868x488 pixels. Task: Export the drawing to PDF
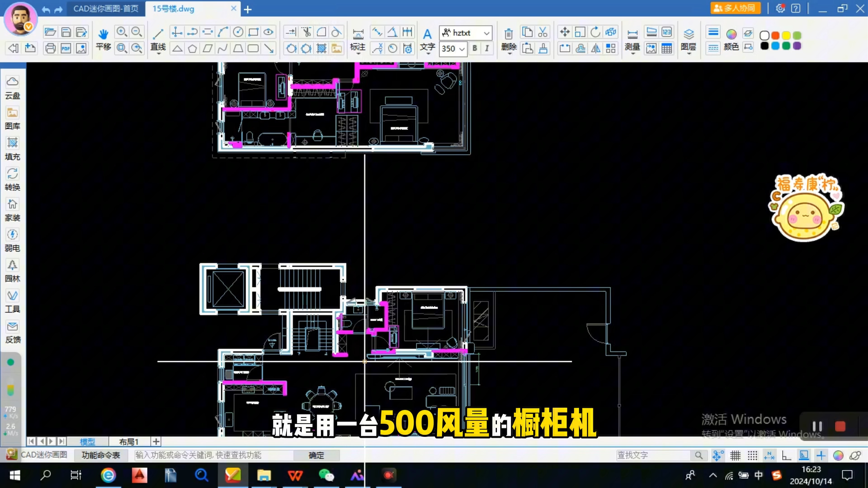(x=66, y=49)
